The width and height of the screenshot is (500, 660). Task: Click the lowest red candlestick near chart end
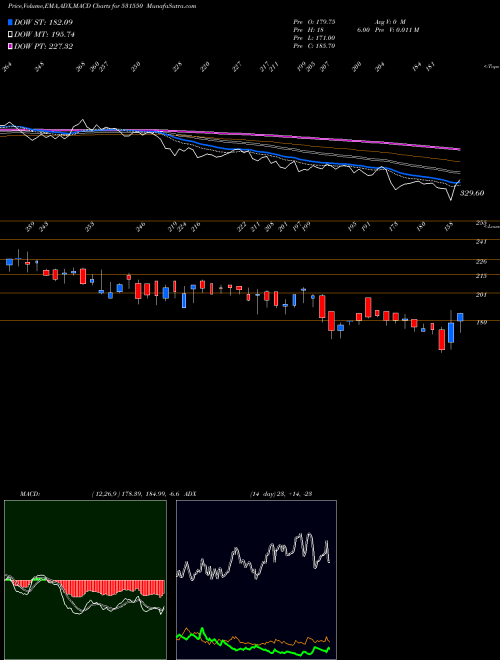point(441,340)
